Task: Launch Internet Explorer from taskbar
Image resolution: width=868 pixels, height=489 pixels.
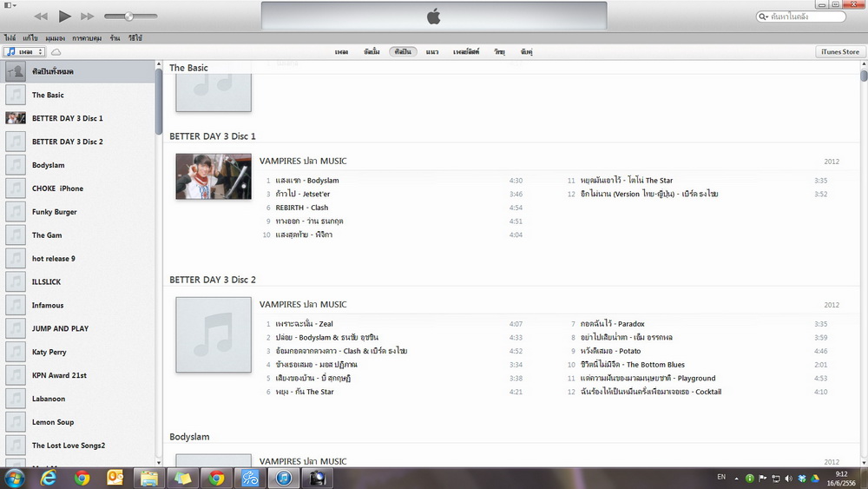Action: (48, 478)
